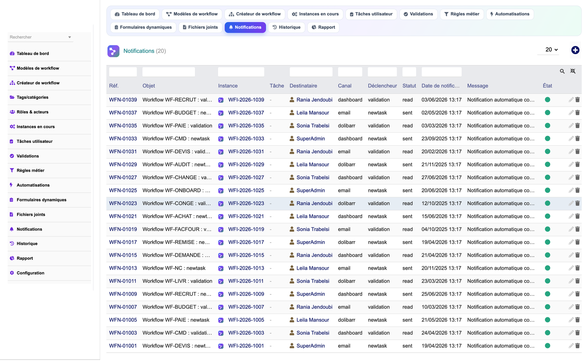Click date '23/09/2025 13:17' cell
Viewport: 588px width, 364px height.
[x=442, y=139]
